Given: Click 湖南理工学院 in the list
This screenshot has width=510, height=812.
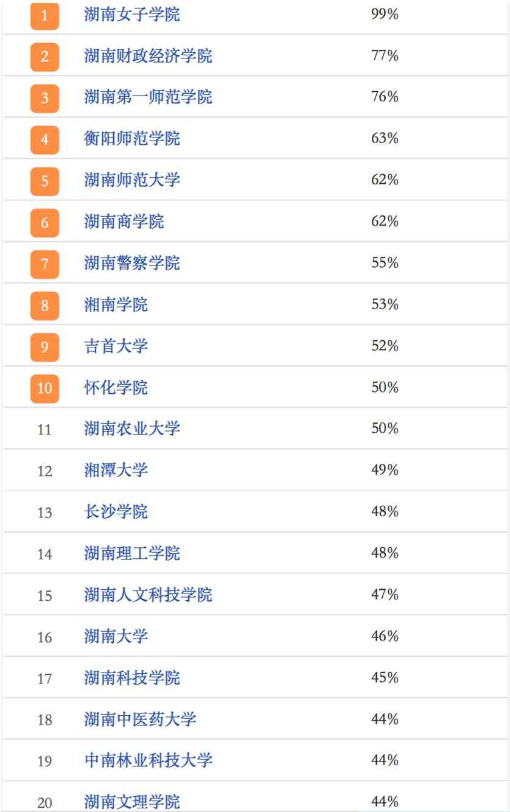Looking at the screenshot, I should click(131, 554).
